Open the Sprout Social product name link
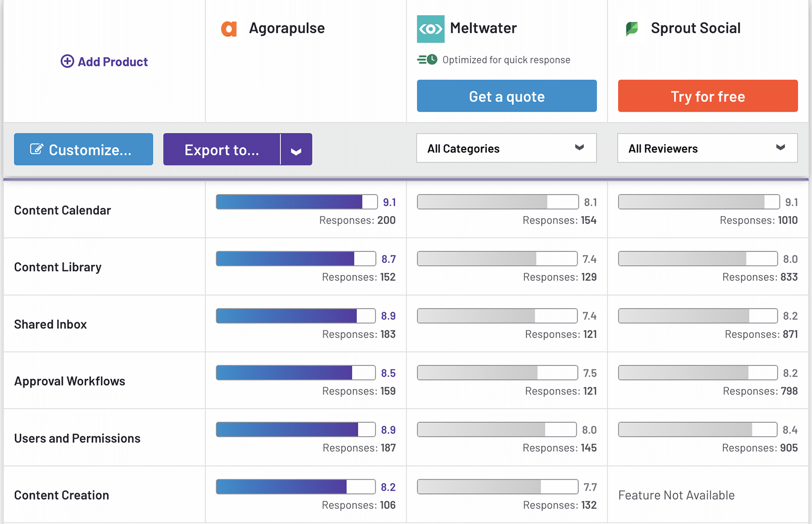 coord(695,28)
